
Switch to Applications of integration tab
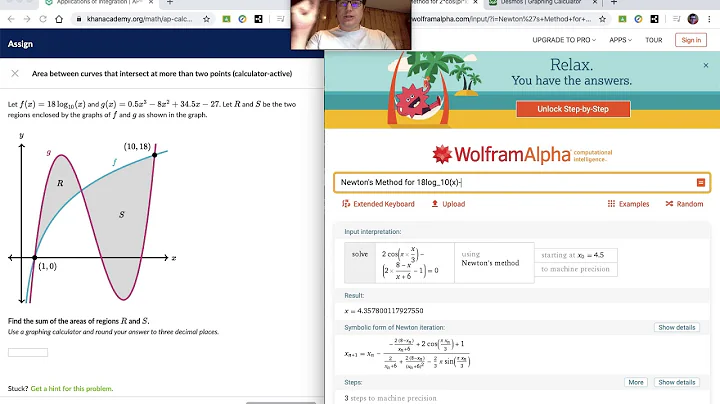[94, 2]
